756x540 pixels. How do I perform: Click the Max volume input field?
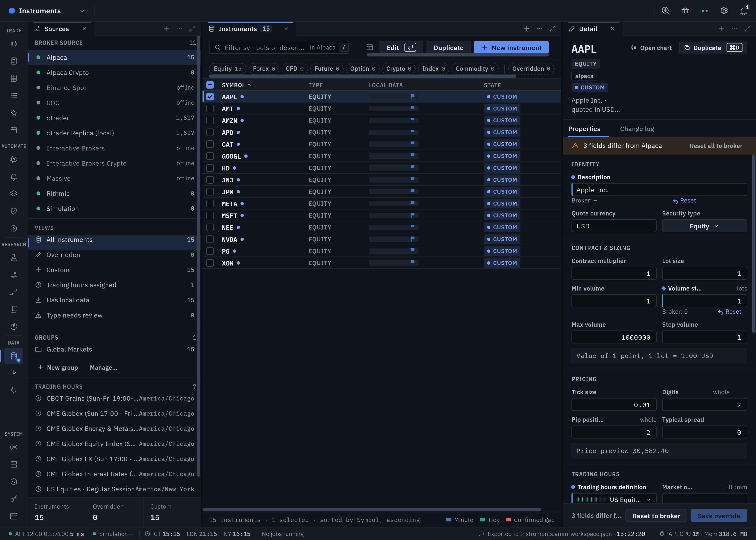click(x=614, y=337)
